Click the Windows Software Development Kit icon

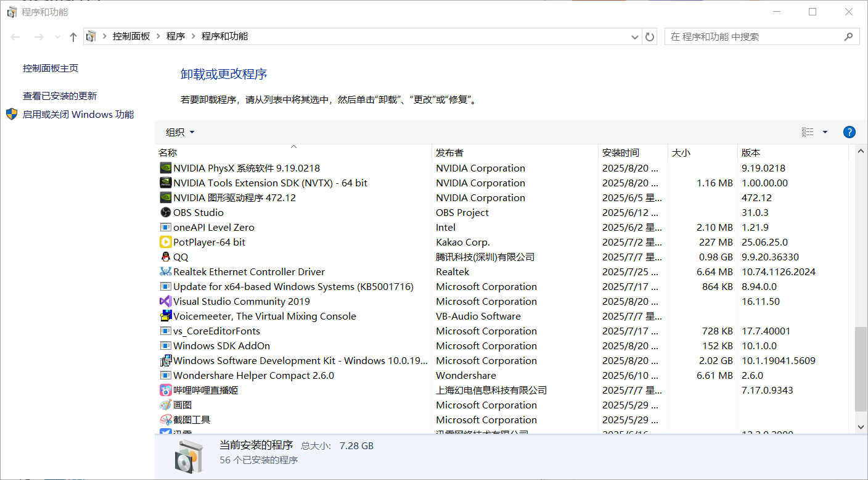pyautogui.click(x=165, y=360)
